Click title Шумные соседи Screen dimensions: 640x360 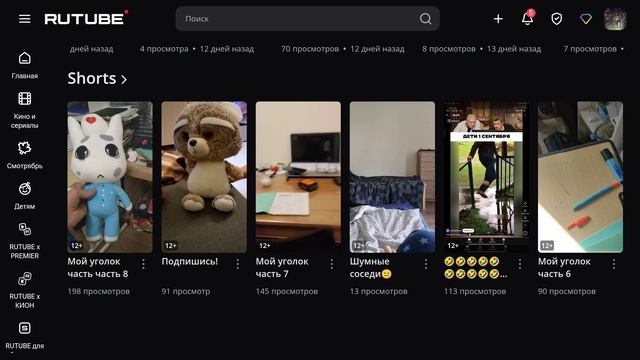[x=371, y=267]
